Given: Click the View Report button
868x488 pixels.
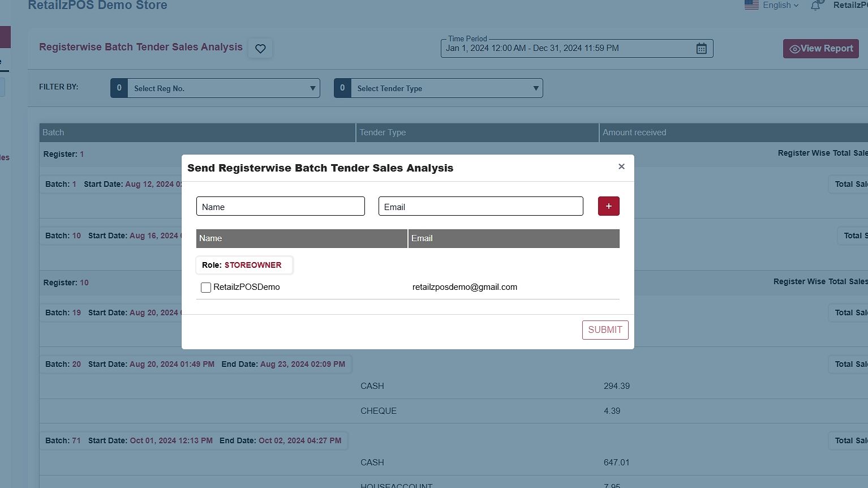Looking at the screenshot, I should point(820,49).
